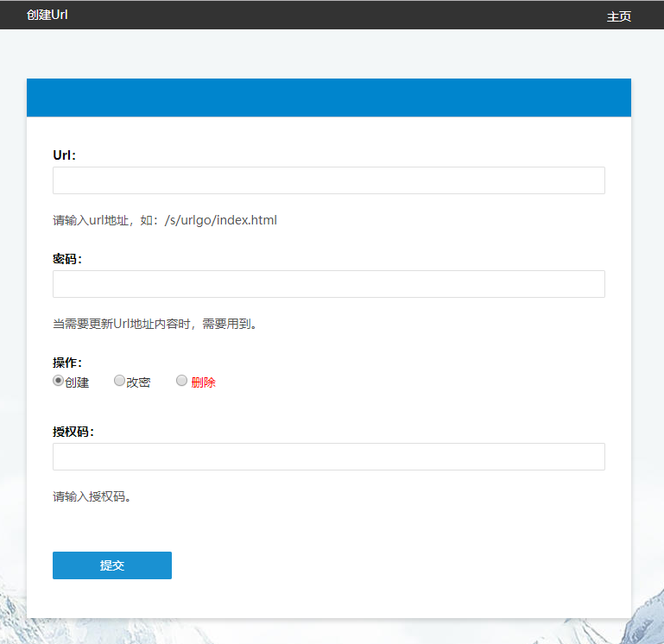Click the hint 请输入授权码。
664x644 pixels.
point(92,496)
